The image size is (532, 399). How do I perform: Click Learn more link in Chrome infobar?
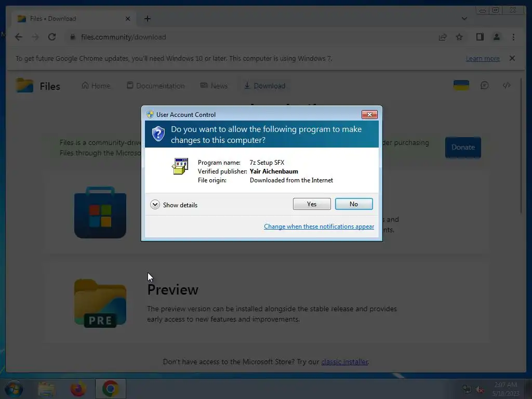[x=483, y=58]
